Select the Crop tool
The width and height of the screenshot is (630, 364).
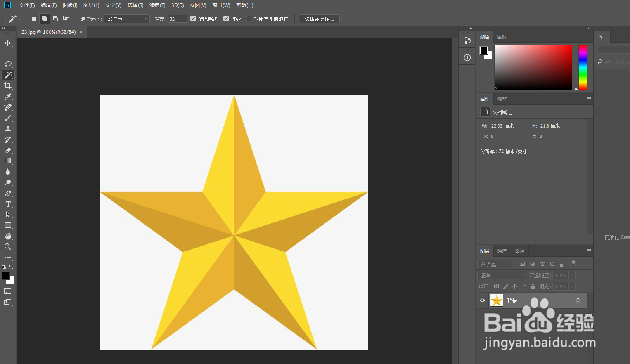click(8, 86)
